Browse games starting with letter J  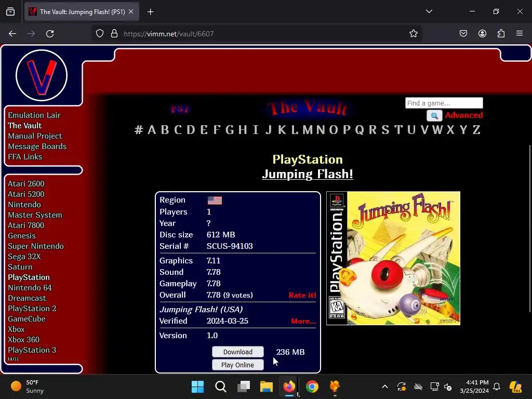click(x=269, y=129)
